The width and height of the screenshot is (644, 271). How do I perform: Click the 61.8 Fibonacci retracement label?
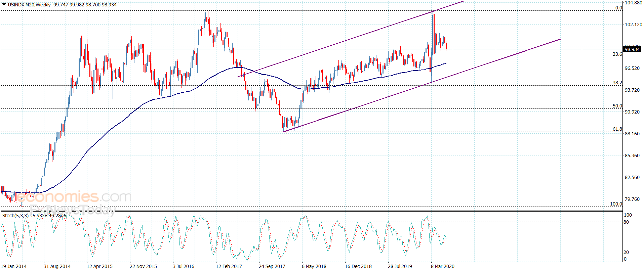pos(617,129)
